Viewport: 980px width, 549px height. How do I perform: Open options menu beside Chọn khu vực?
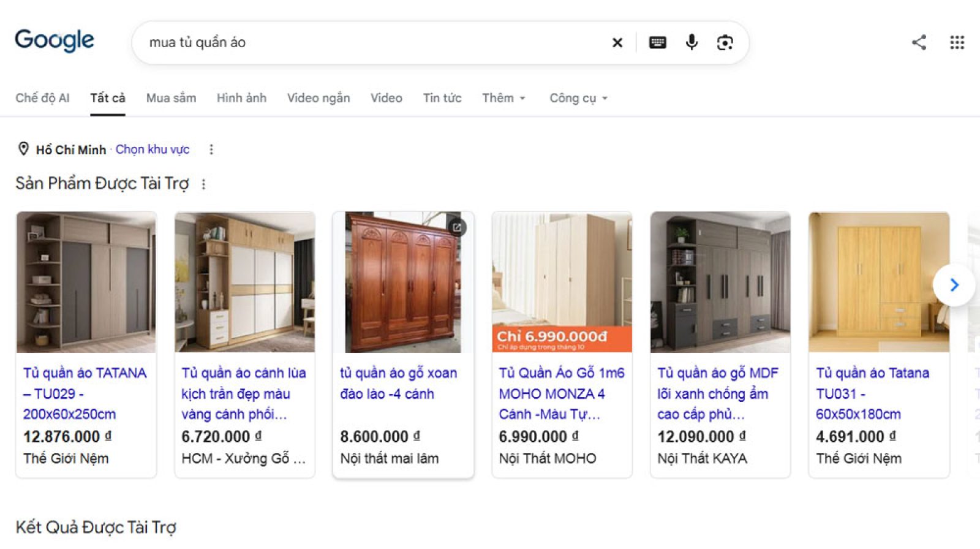(x=211, y=150)
